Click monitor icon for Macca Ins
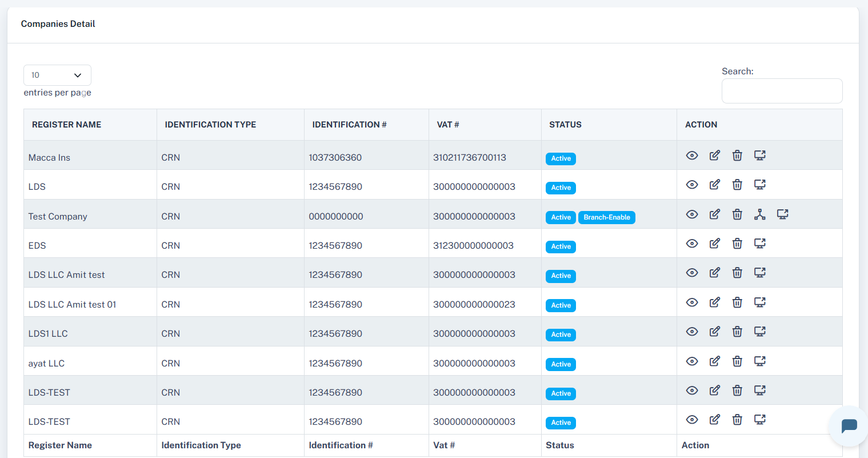 (x=759, y=156)
